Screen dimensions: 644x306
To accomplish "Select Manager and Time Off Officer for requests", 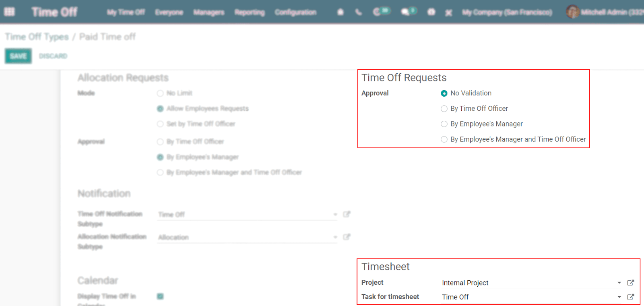I will click(444, 139).
